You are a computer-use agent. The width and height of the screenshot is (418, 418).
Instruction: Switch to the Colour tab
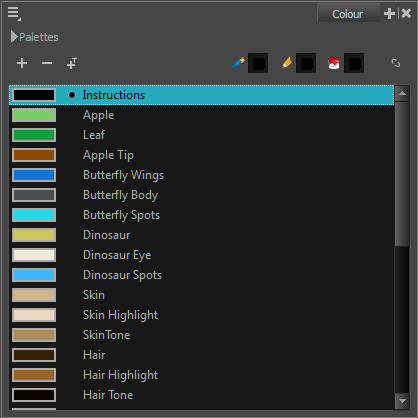[348, 14]
